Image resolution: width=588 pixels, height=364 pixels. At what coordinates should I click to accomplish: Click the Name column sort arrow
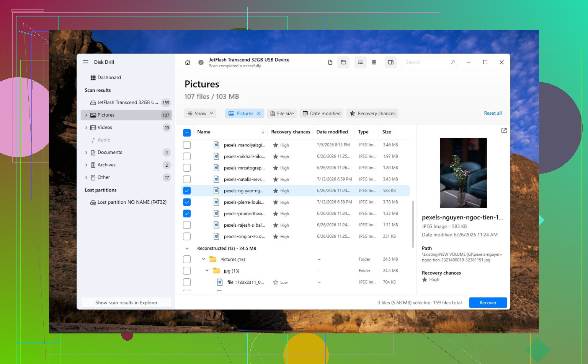click(x=263, y=132)
